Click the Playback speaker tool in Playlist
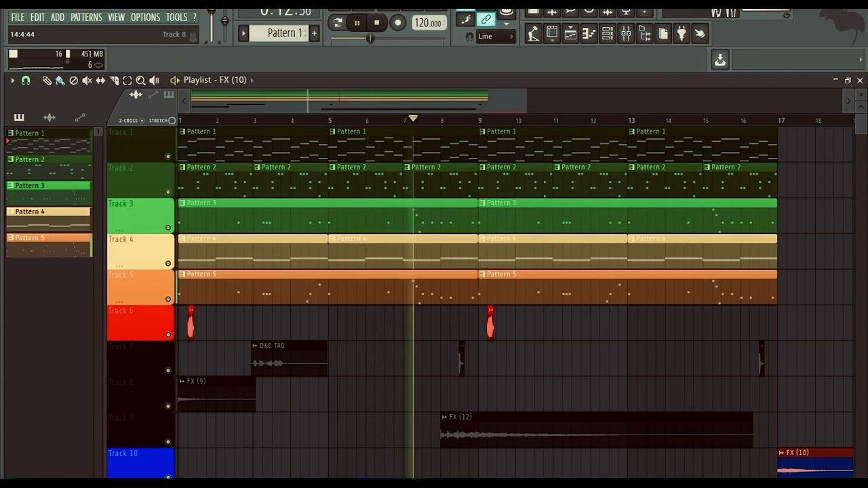The height and width of the screenshot is (488, 868). click(154, 80)
